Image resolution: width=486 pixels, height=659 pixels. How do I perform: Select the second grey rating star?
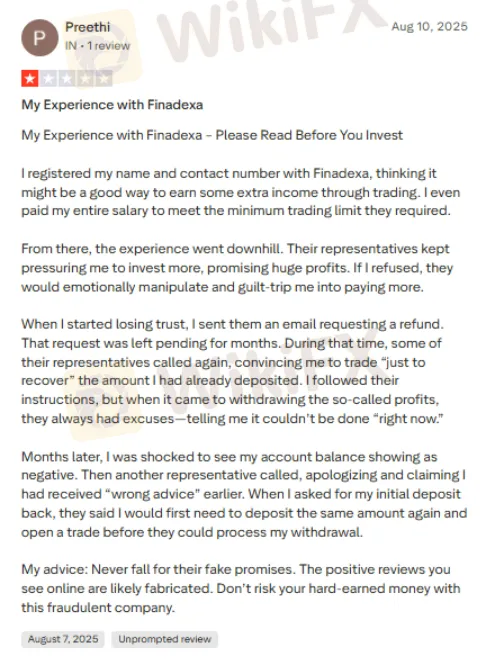(48, 79)
